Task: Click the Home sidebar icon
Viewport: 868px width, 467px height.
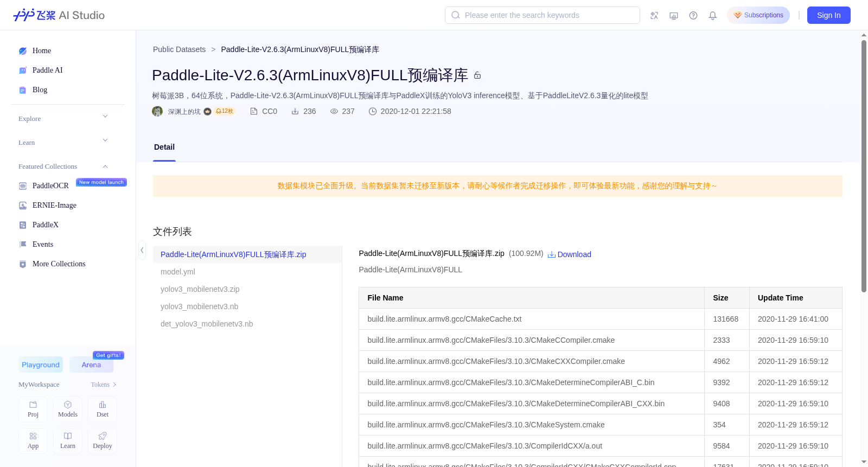Action: click(23, 51)
